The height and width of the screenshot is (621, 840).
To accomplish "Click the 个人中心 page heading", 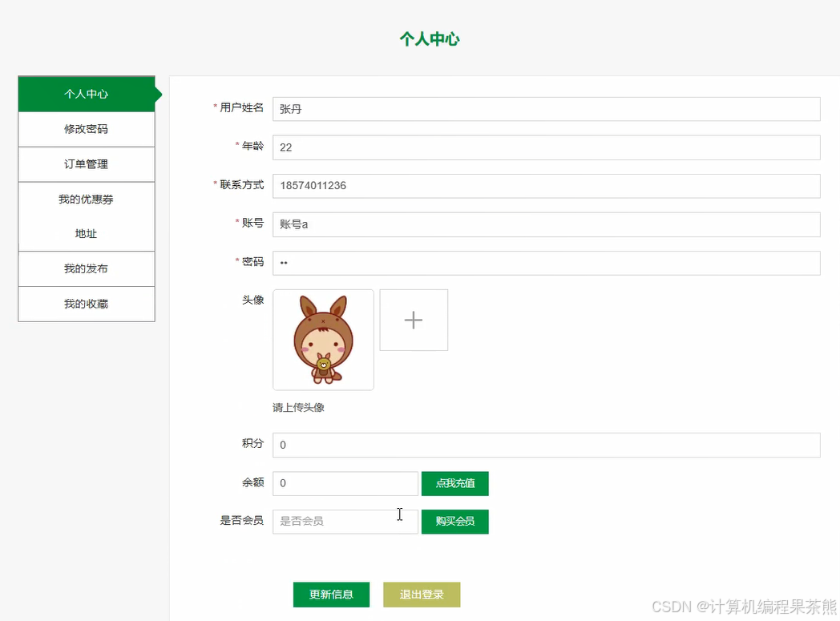I will click(x=430, y=39).
